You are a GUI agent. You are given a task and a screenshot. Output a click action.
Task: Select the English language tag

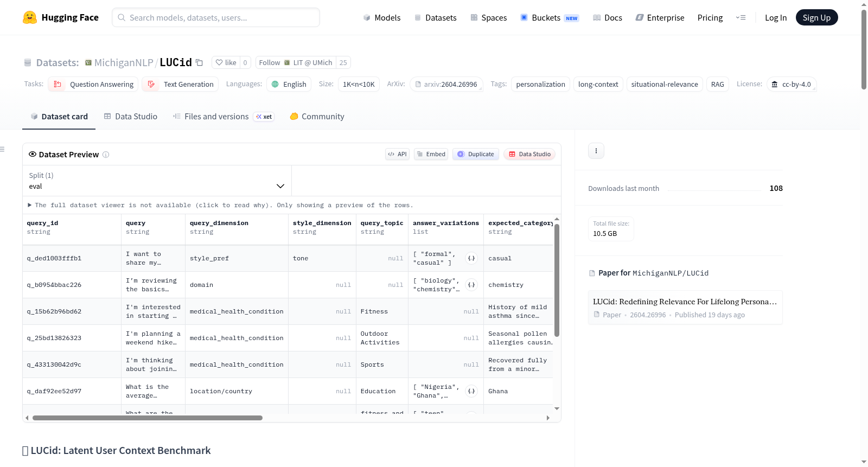(x=289, y=84)
